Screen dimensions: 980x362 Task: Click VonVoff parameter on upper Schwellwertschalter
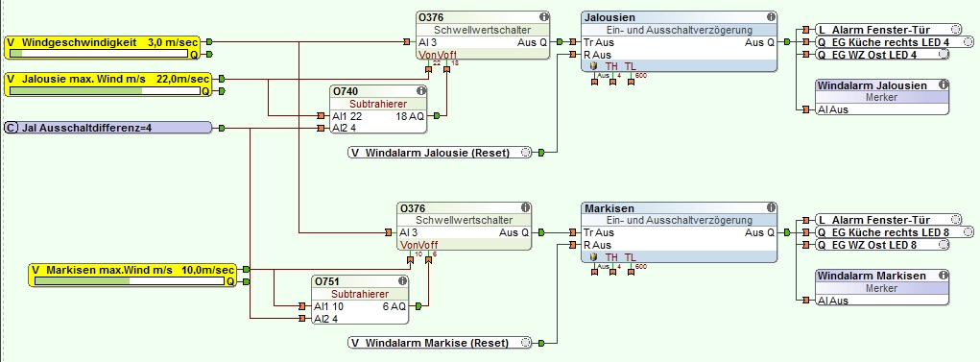coord(438,55)
